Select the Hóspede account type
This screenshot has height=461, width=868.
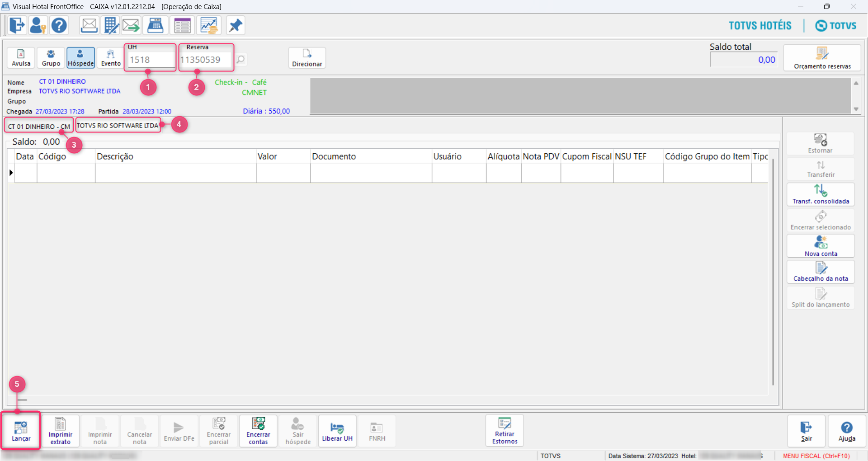click(x=81, y=58)
